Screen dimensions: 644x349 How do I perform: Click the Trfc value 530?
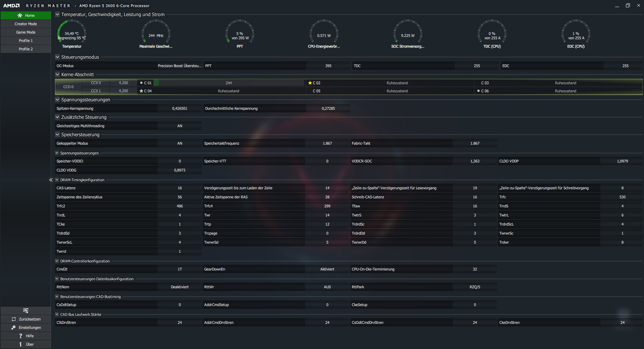point(623,197)
